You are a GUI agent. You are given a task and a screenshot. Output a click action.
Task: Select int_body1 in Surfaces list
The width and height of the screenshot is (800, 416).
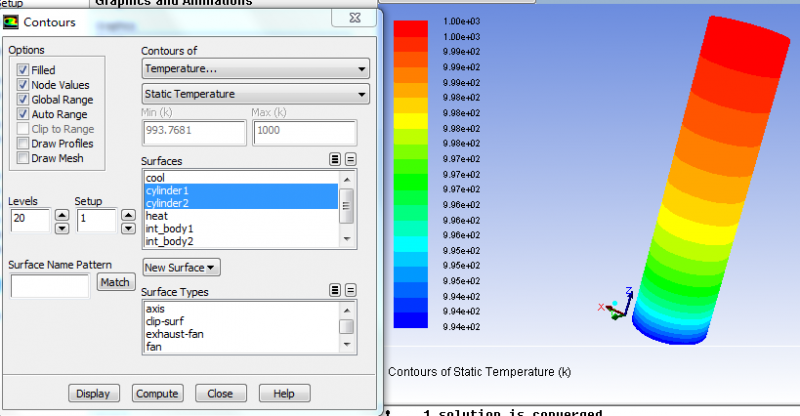[x=241, y=229]
